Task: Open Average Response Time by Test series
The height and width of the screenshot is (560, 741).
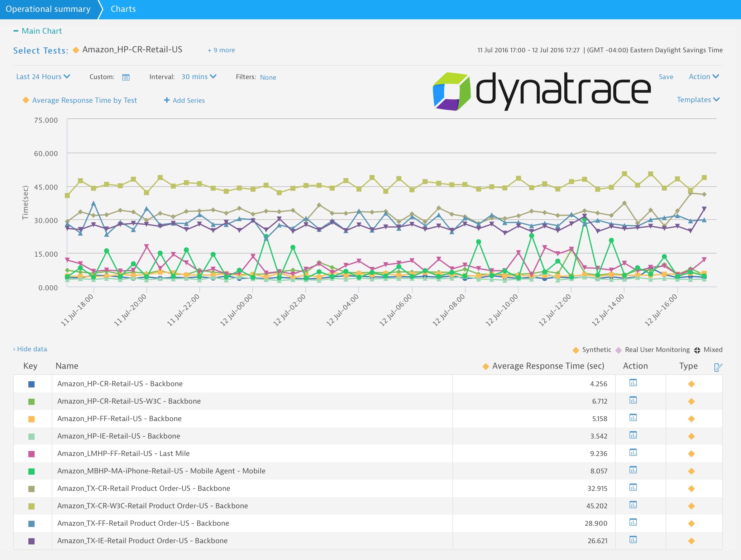Action: 84,100
